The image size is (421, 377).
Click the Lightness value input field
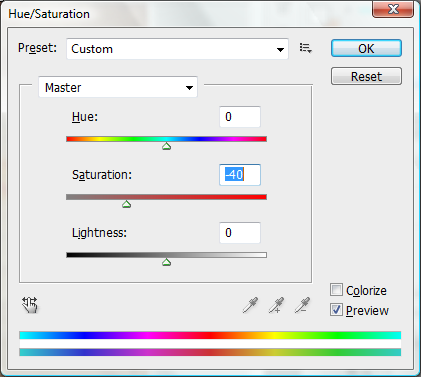[x=240, y=233]
